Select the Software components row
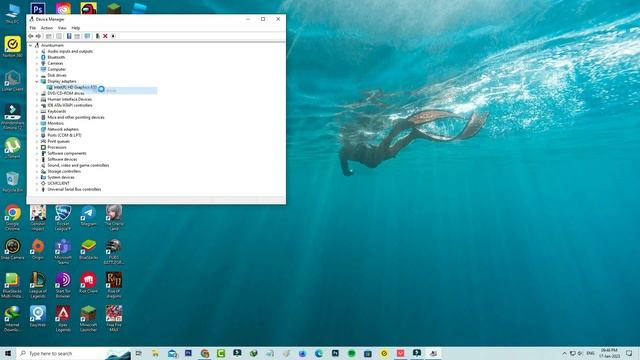This screenshot has width=640, height=360. coord(63,153)
